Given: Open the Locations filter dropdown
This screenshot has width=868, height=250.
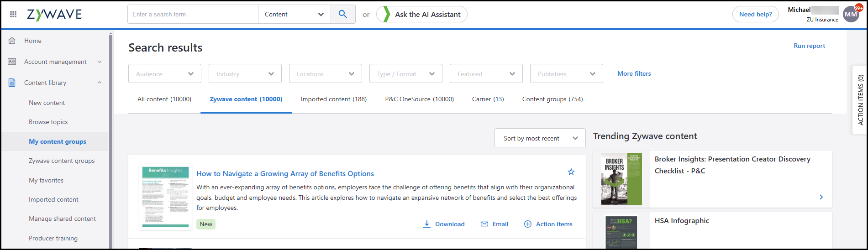Looking at the screenshot, I should [x=326, y=73].
